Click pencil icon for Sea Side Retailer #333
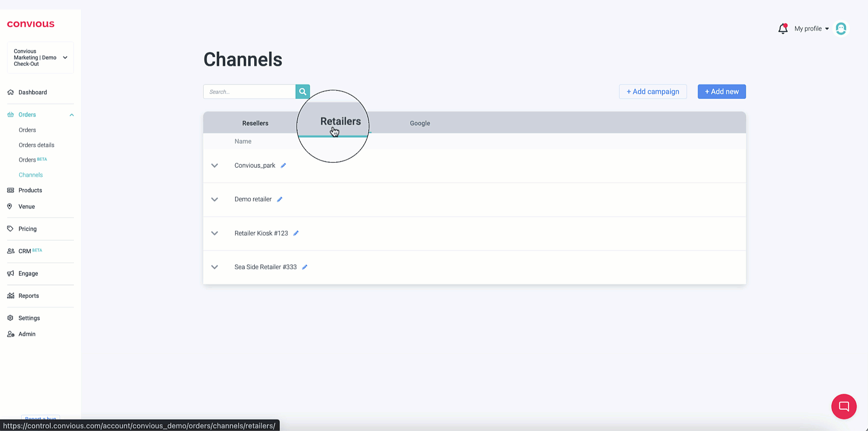 click(x=305, y=267)
